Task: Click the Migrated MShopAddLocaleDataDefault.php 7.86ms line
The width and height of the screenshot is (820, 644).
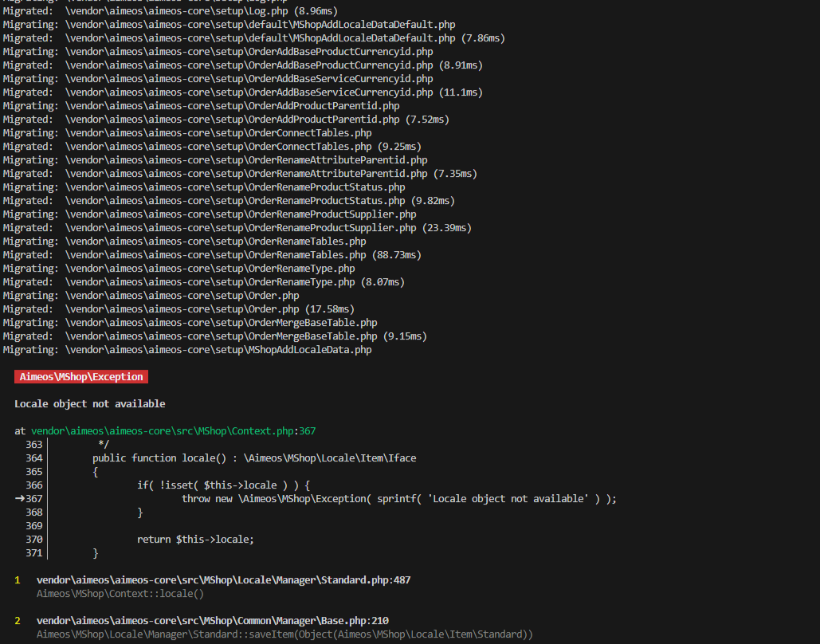Action: pos(254,38)
